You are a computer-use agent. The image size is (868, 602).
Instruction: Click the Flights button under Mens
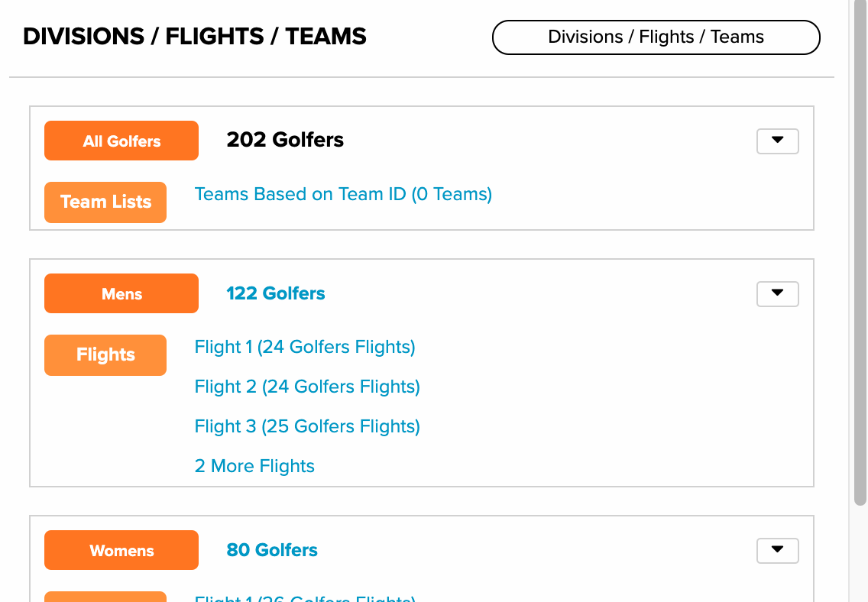pyautogui.click(x=105, y=354)
